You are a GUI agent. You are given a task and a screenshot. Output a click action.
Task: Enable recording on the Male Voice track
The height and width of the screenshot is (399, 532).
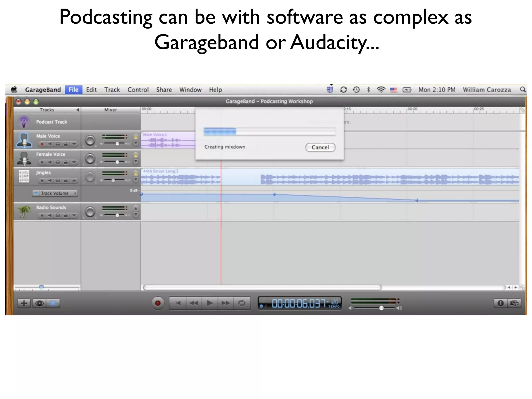42,144
